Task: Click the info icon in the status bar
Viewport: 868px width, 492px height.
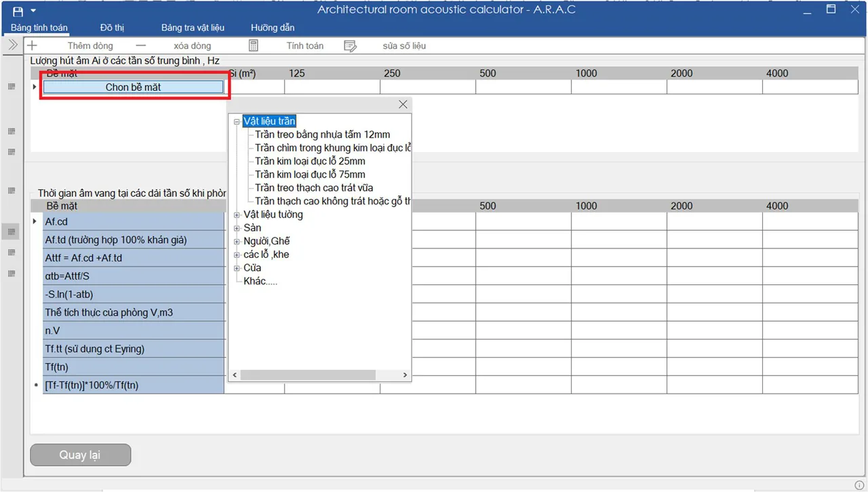Action: coord(859,485)
